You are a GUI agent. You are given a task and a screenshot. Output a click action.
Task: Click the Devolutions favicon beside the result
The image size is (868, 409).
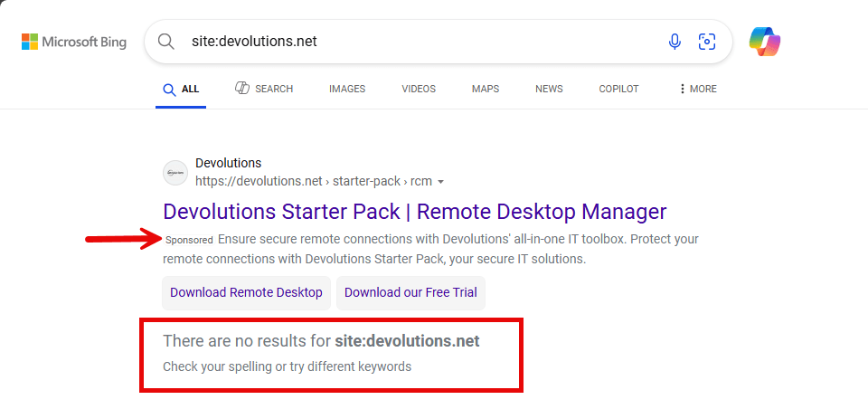point(175,173)
